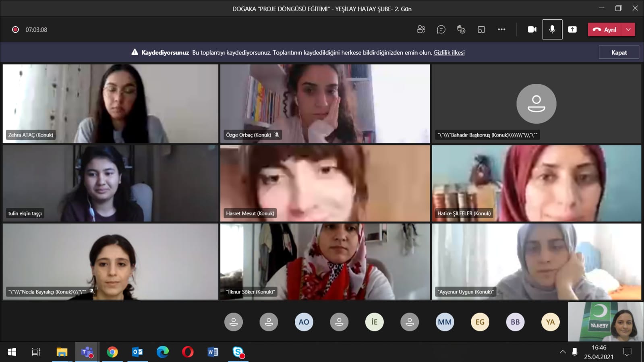Switch to Microsoft Teams taskbar icon
Image resolution: width=644 pixels, height=362 pixels.
87,352
